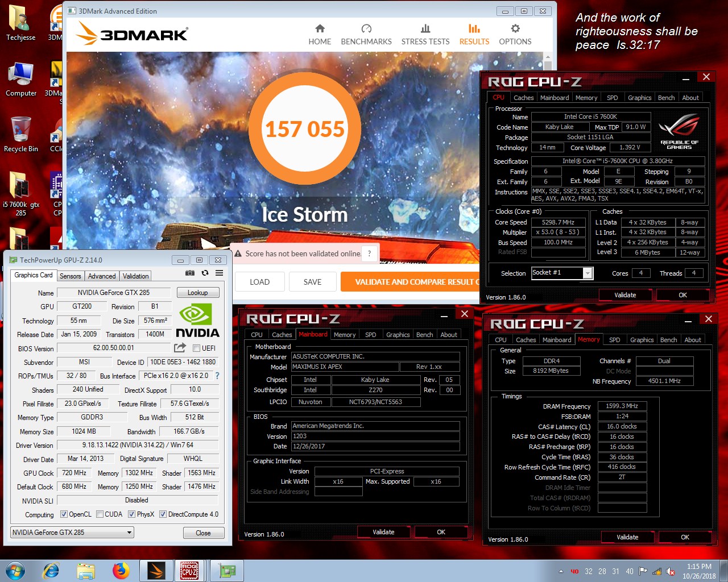This screenshot has width=728, height=582.
Task: Open Bench tab in top CPU-Z window
Action: point(666,98)
